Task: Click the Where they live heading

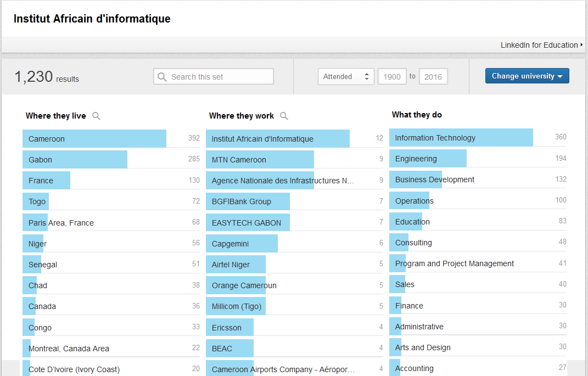Action: 56,116
